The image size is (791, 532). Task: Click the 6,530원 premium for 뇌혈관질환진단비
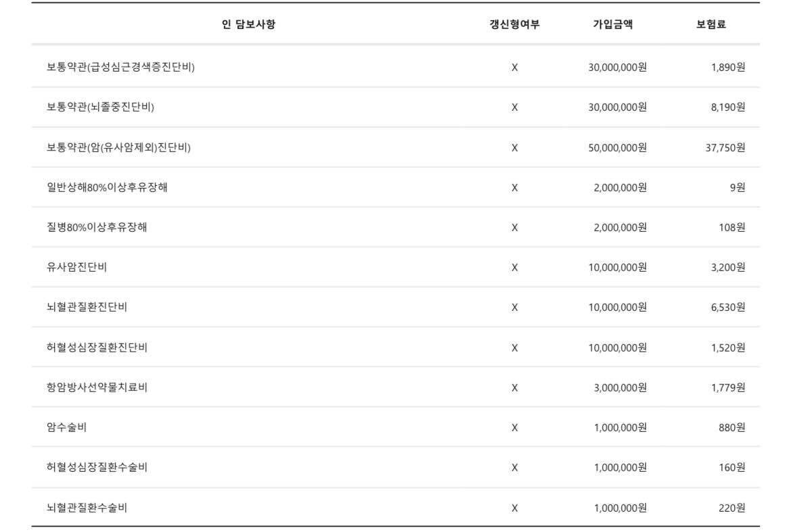click(x=727, y=307)
